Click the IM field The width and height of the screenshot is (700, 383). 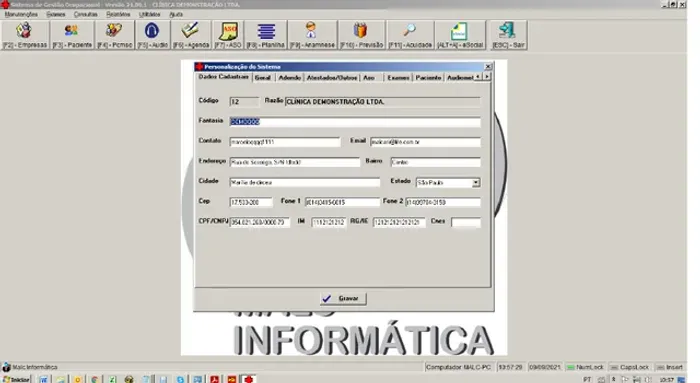pos(329,222)
